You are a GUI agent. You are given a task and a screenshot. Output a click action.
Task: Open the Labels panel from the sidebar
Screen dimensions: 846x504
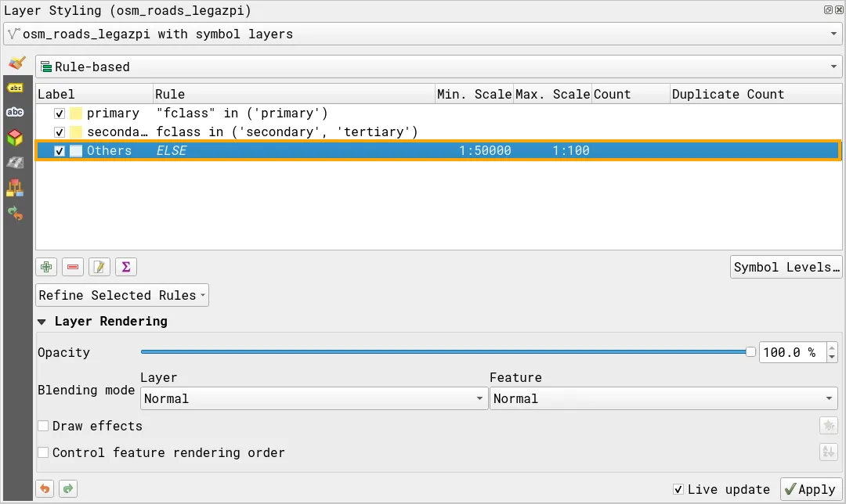pos(15,88)
